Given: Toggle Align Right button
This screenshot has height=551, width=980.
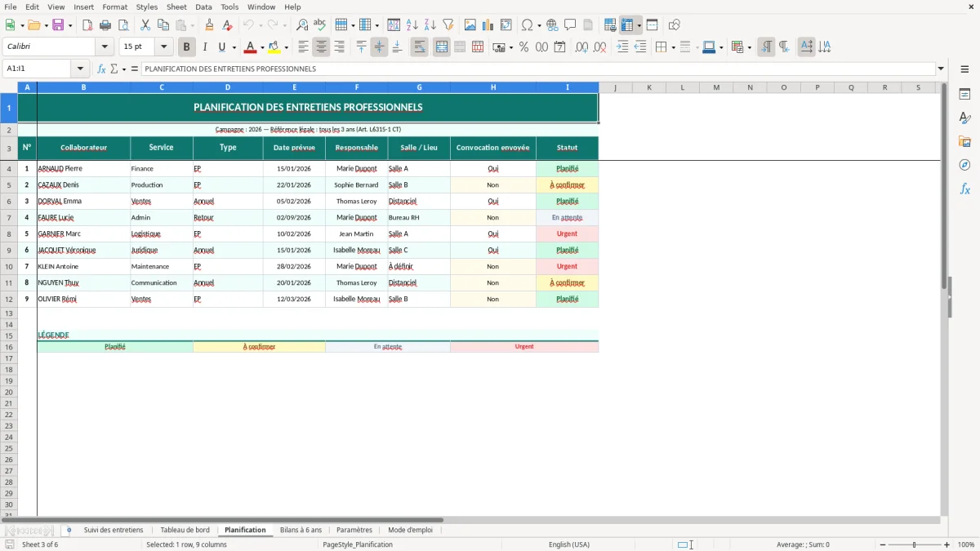Looking at the screenshot, I should tap(339, 47).
